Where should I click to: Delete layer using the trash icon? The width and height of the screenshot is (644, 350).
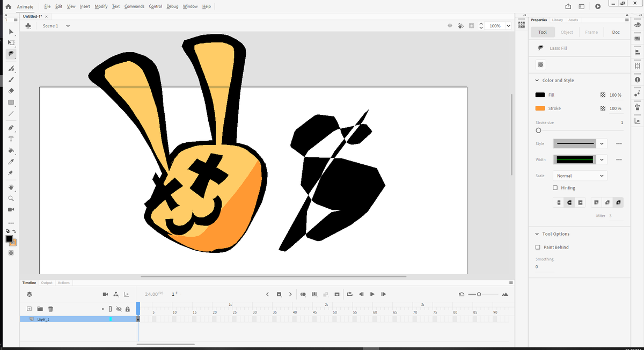[50, 309]
